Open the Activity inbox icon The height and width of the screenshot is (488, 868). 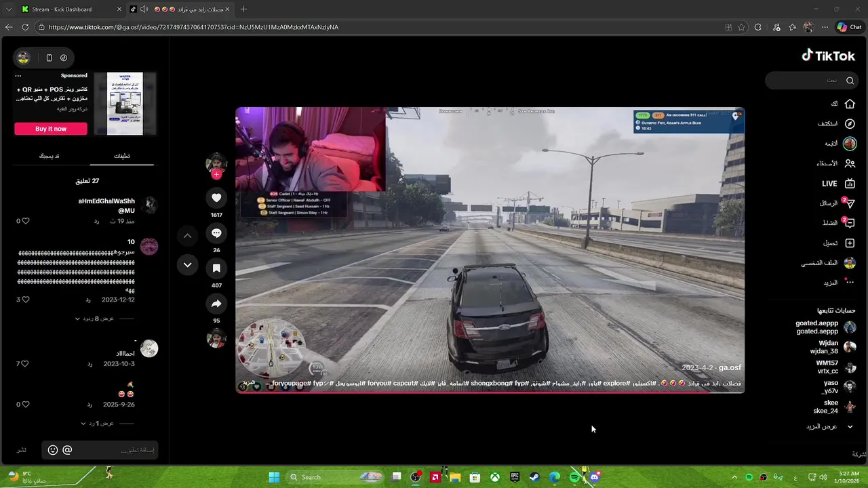click(x=850, y=223)
